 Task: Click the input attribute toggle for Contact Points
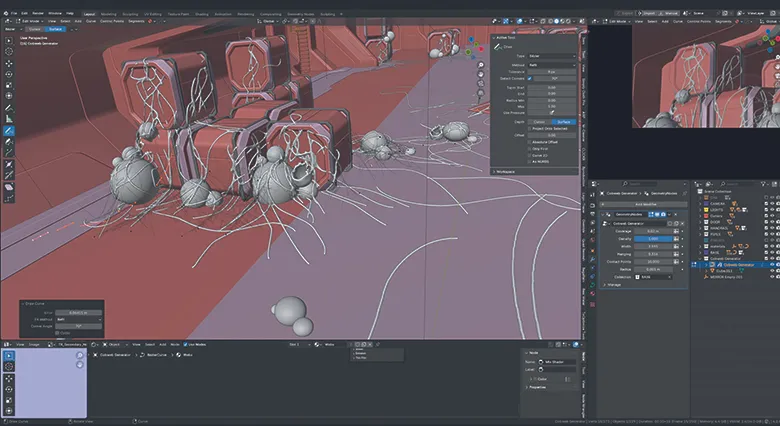[x=676, y=262]
